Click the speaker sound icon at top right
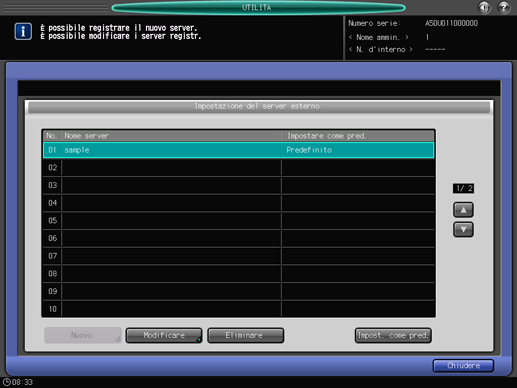Image resolution: width=517 pixels, height=388 pixels. [x=484, y=7]
